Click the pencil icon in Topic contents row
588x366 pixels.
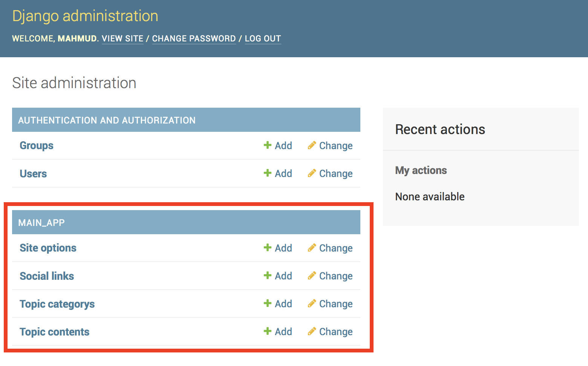[312, 331]
